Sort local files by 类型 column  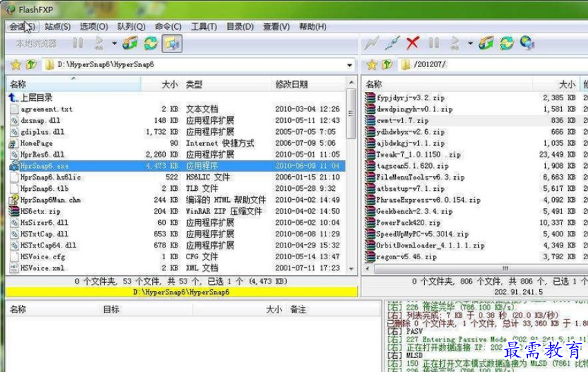click(x=227, y=84)
